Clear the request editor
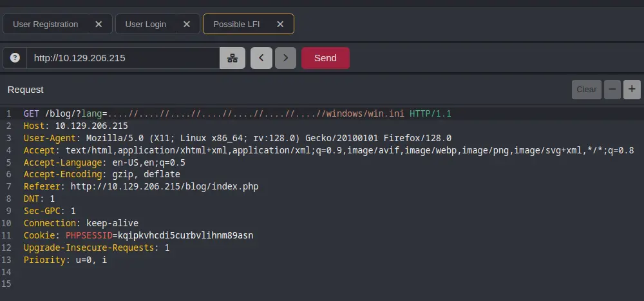This screenshot has height=301, width=644. [x=587, y=89]
